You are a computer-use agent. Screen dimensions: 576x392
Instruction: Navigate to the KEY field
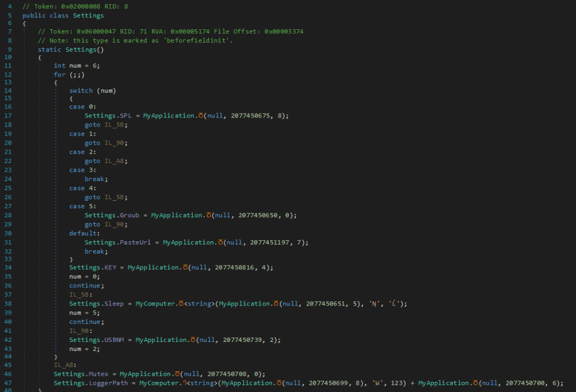109,267
